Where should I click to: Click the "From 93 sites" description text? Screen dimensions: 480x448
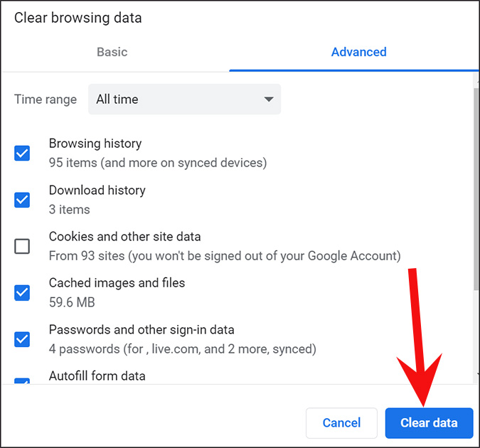(x=225, y=256)
